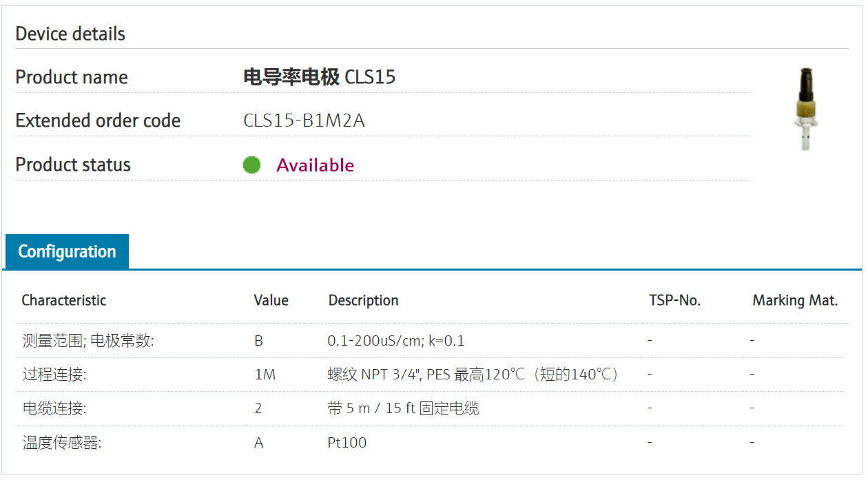Select the 测量范围; 电极常数 characteristic row
The image size is (868, 482).
[x=88, y=341]
